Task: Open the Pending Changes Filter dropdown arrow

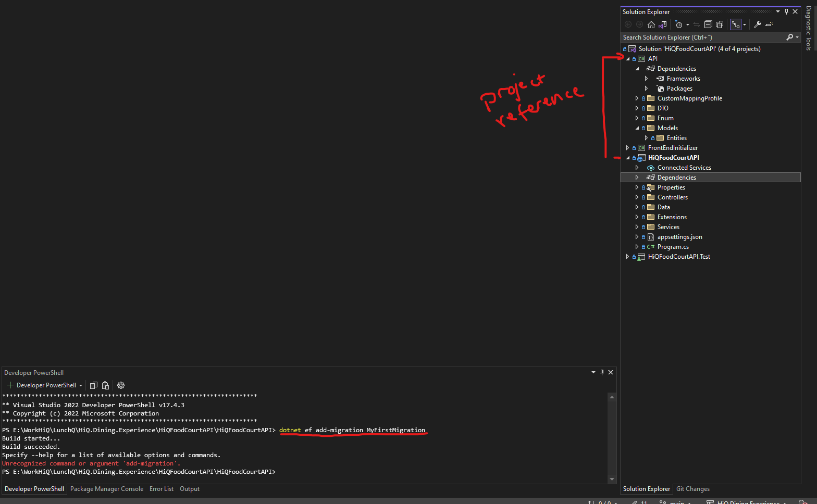Action: coord(688,24)
